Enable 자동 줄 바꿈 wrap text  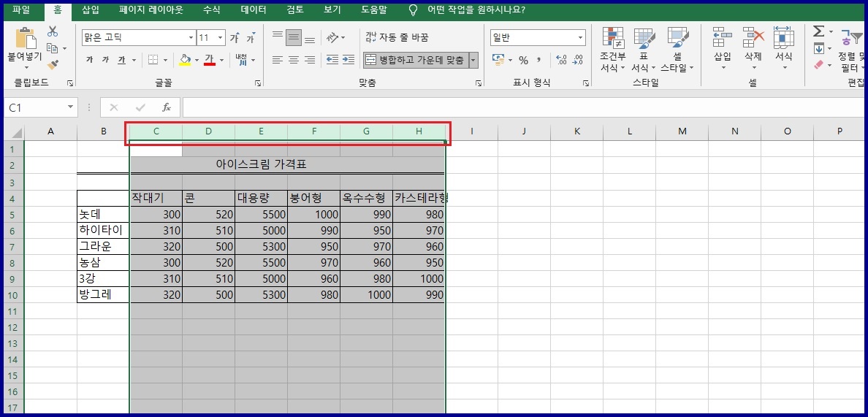click(397, 37)
